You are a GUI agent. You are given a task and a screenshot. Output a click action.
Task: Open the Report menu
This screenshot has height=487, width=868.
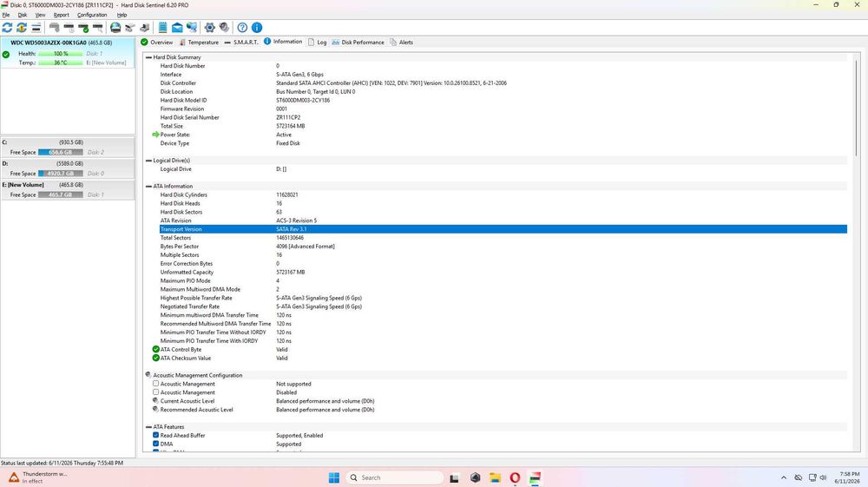tap(61, 15)
